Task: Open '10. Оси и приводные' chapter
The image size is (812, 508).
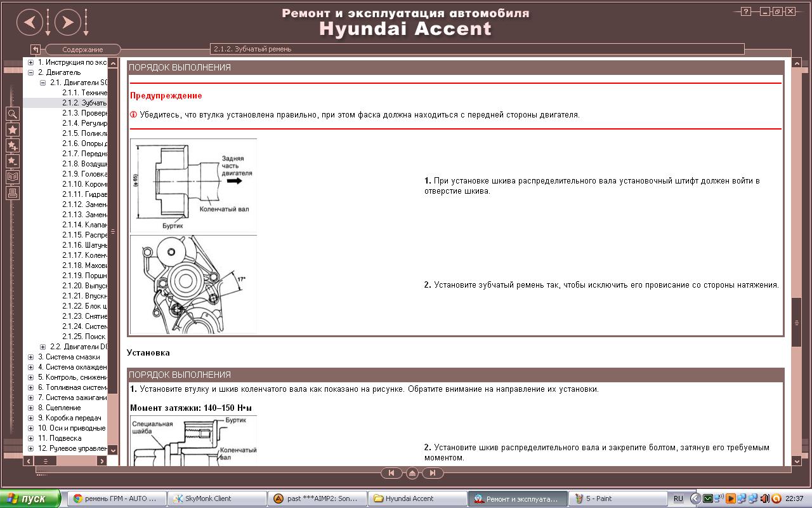Action: (x=72, y=428)
